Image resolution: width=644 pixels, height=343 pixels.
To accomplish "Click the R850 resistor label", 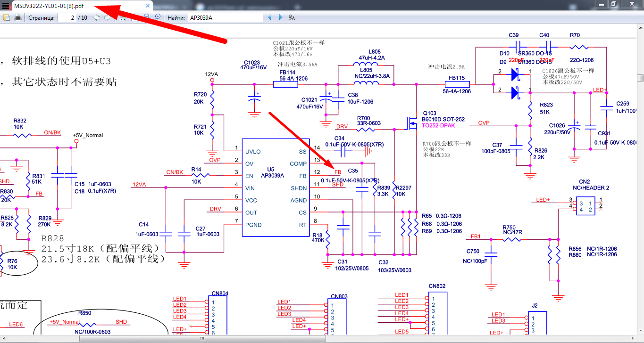I will [x=85, y=313].
